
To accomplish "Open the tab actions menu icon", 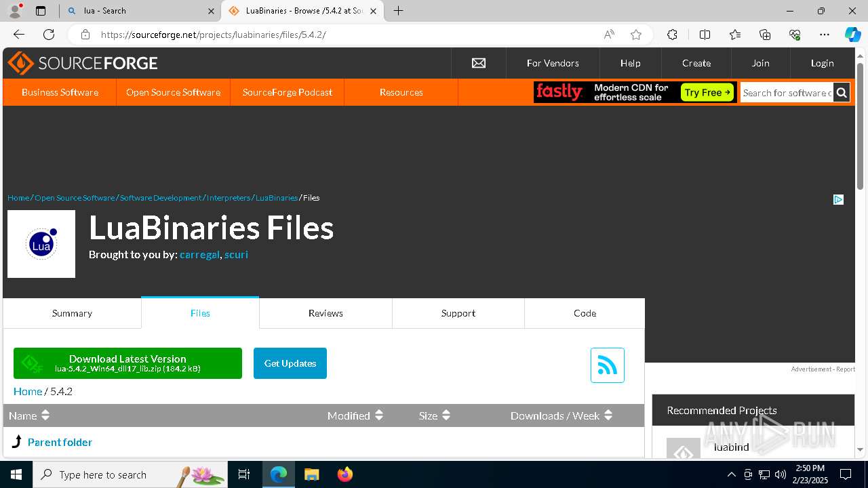I will [x=41, y=11].
